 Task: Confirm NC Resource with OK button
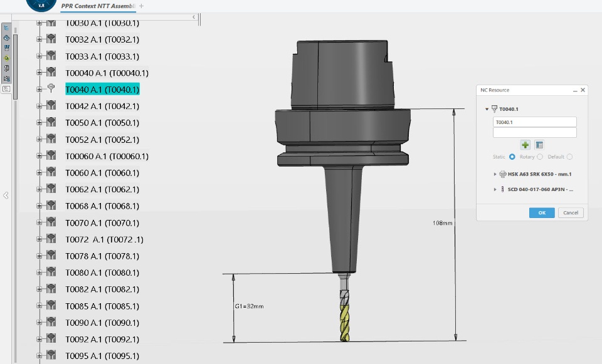pos(542,213)
